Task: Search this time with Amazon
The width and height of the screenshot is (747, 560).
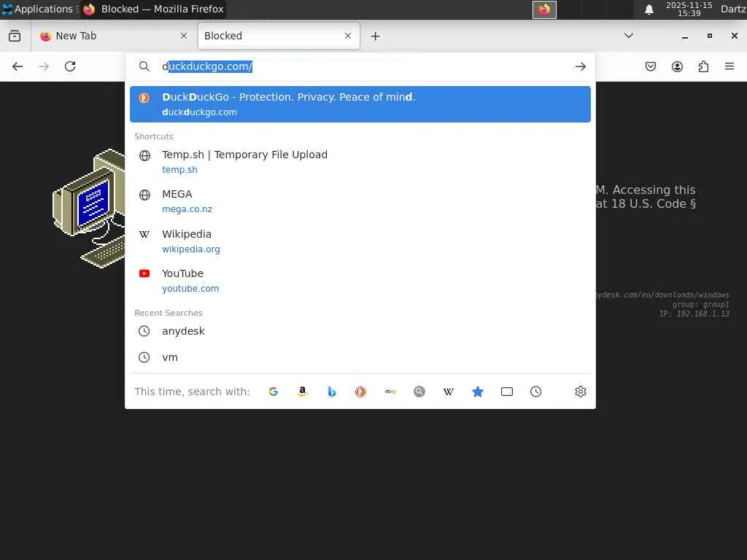Action: [303, 392]
